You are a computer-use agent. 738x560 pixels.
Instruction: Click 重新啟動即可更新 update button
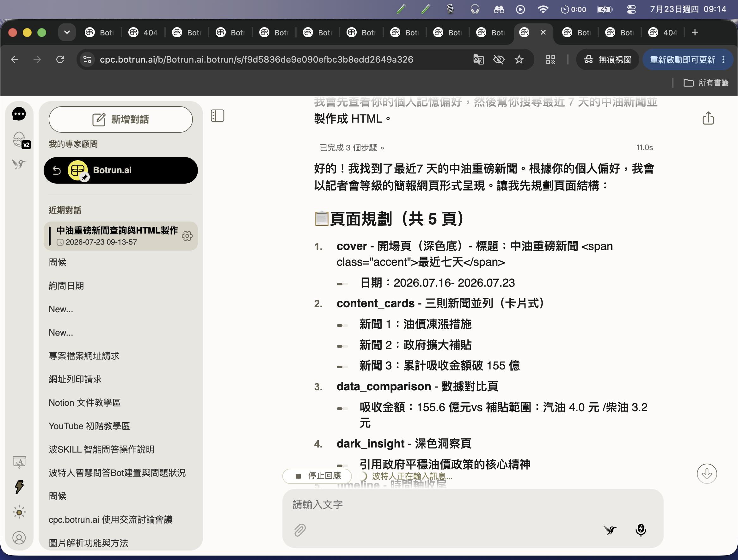click(683, 59)
